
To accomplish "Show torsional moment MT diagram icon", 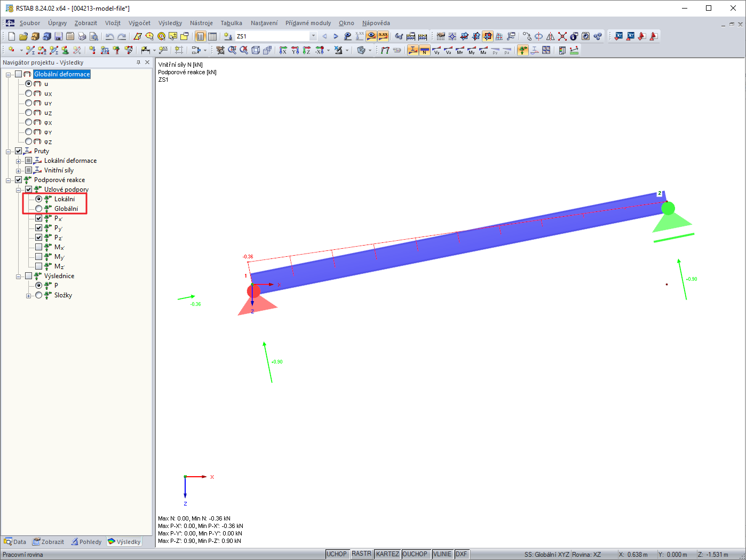I will click(x=459, y=50).
